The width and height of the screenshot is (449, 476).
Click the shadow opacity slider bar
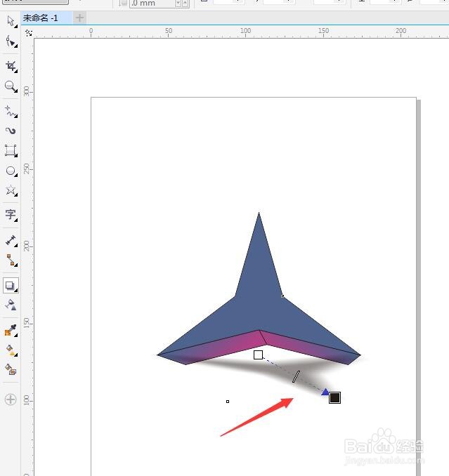pos(296,377)
